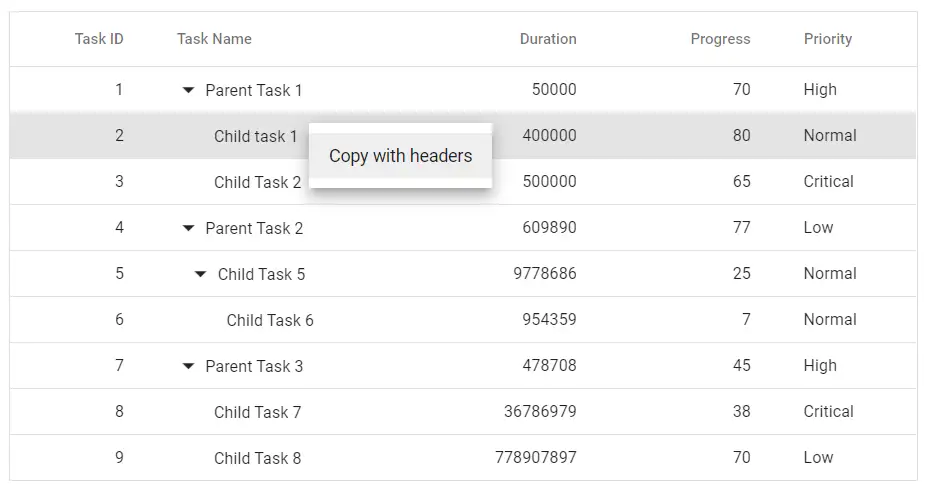Click the Critical priority in Child Task 7 row
The height and width of the screenshot is (487, 928).
(829, 412)
